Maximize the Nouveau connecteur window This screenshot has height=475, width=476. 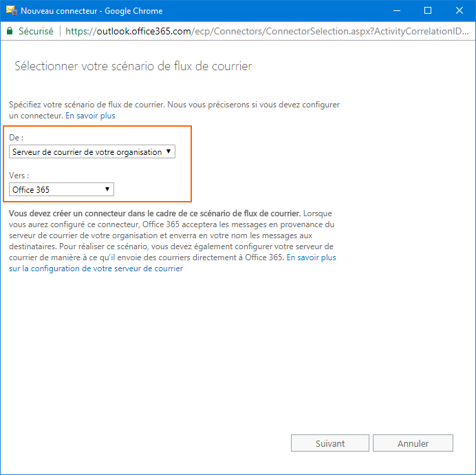tap(428, 11)
